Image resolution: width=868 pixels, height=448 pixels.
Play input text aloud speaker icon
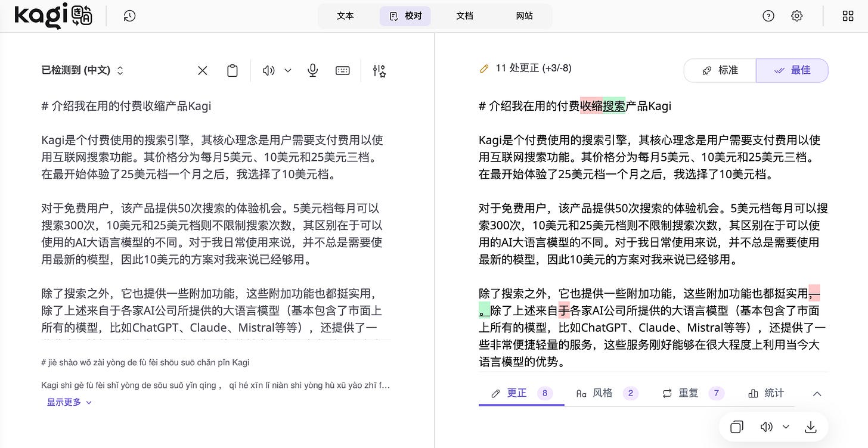tap(268, 70)
